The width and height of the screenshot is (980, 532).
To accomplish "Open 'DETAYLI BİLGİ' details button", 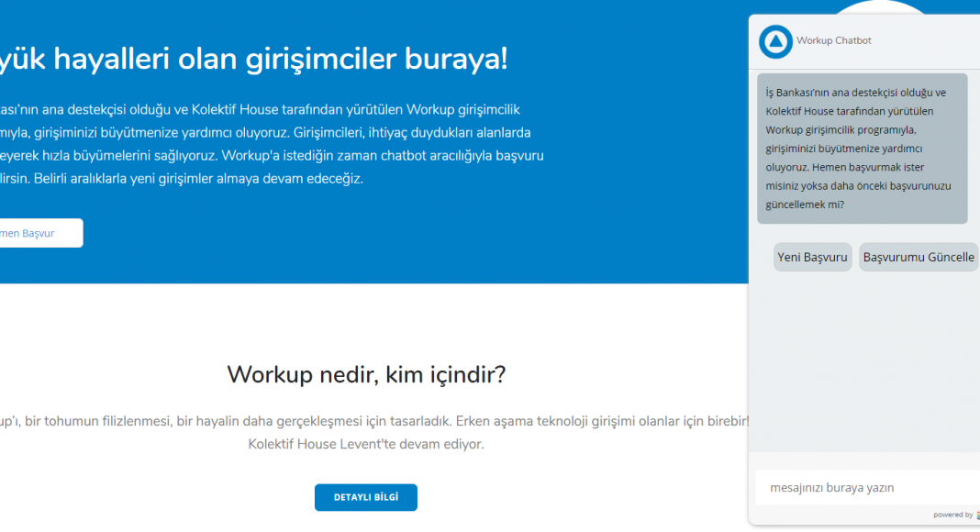I will 365,497.
